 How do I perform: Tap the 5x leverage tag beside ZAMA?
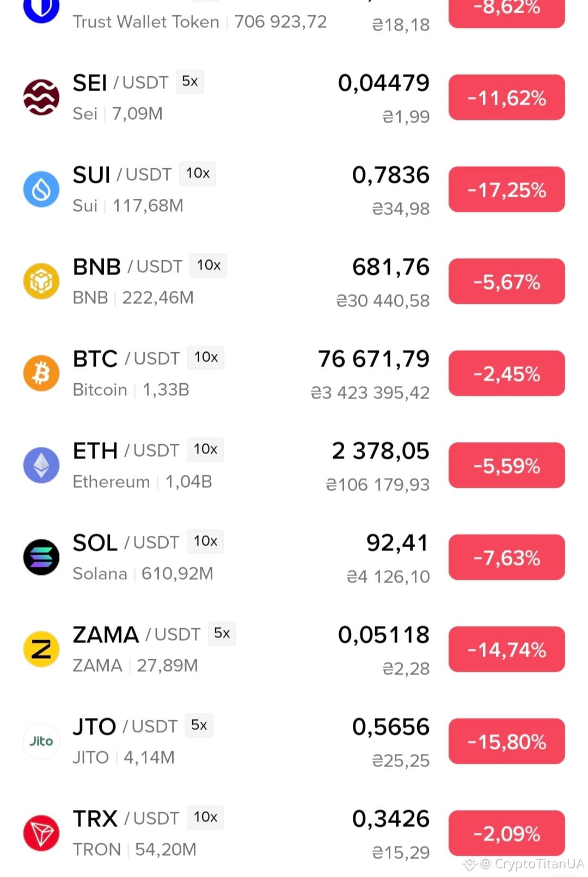click(x=222, y=634)
